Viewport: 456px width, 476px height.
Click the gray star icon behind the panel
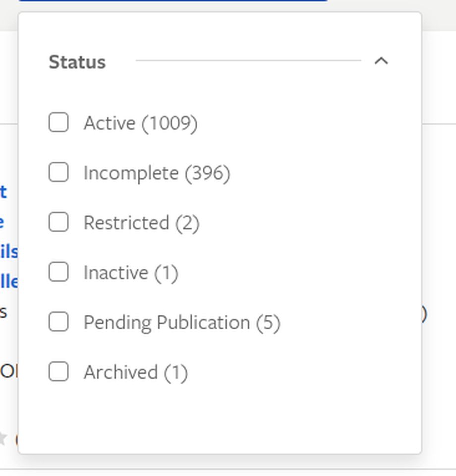(3, 438)
